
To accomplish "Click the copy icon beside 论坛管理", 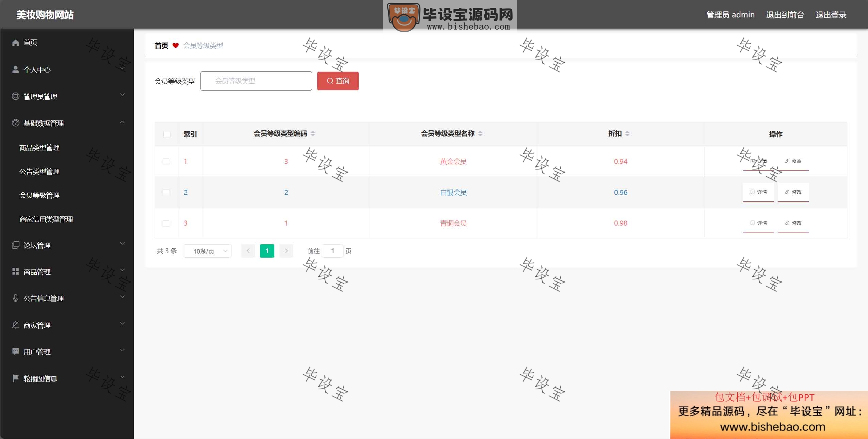I will [x=15, y=245].
